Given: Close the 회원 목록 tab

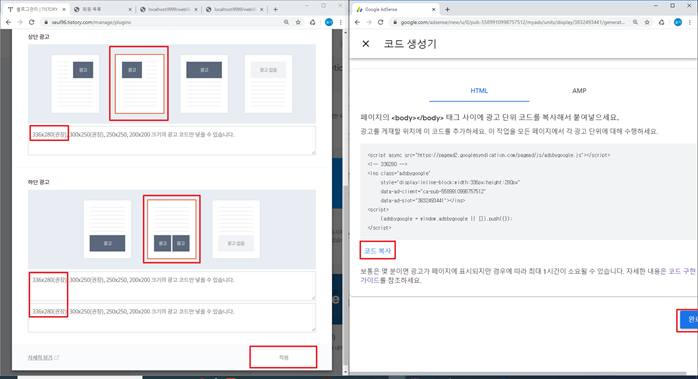Looking at the screenshot, I should coord(130,9).
